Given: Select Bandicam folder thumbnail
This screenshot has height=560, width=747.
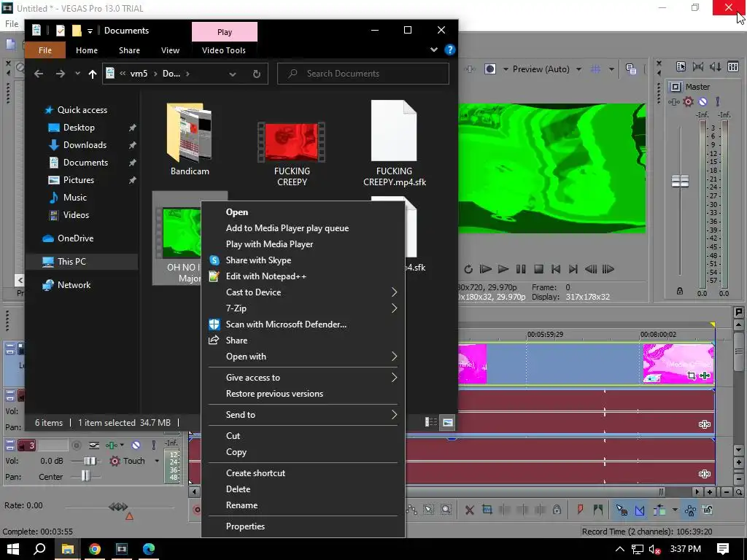Looking at the screenshot, I should 190,133.
